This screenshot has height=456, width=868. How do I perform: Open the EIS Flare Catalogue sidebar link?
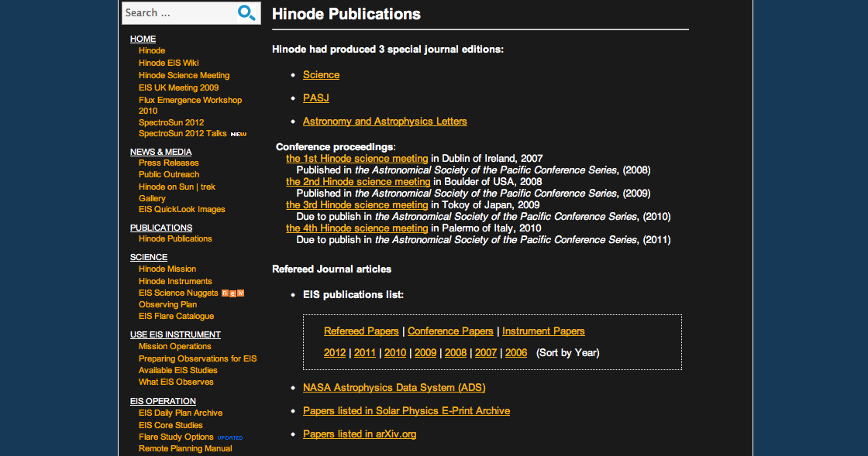pos(176,316)
